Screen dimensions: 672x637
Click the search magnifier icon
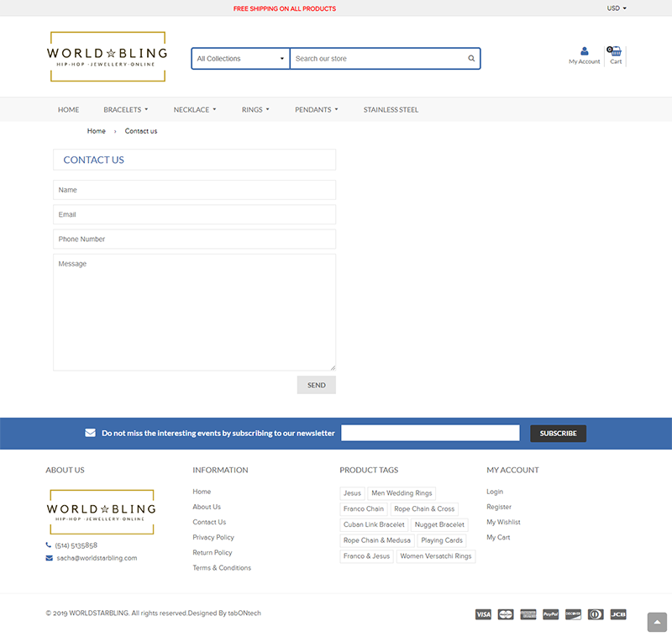[471, 59]
